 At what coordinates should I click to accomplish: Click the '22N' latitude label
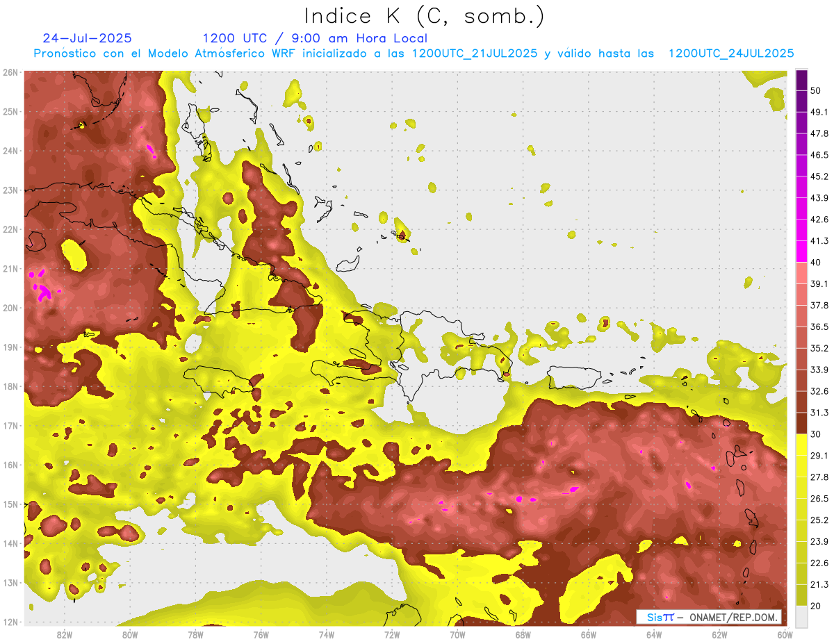coord(10,229)
